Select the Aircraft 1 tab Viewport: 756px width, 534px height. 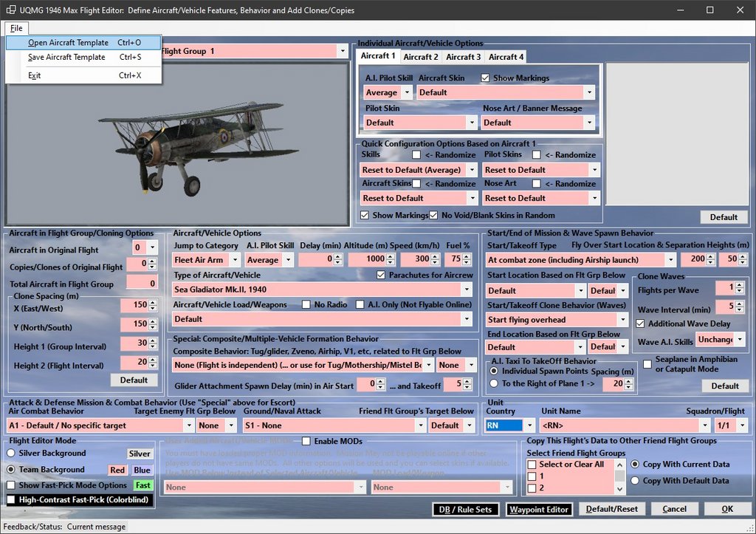click(377, 56)
